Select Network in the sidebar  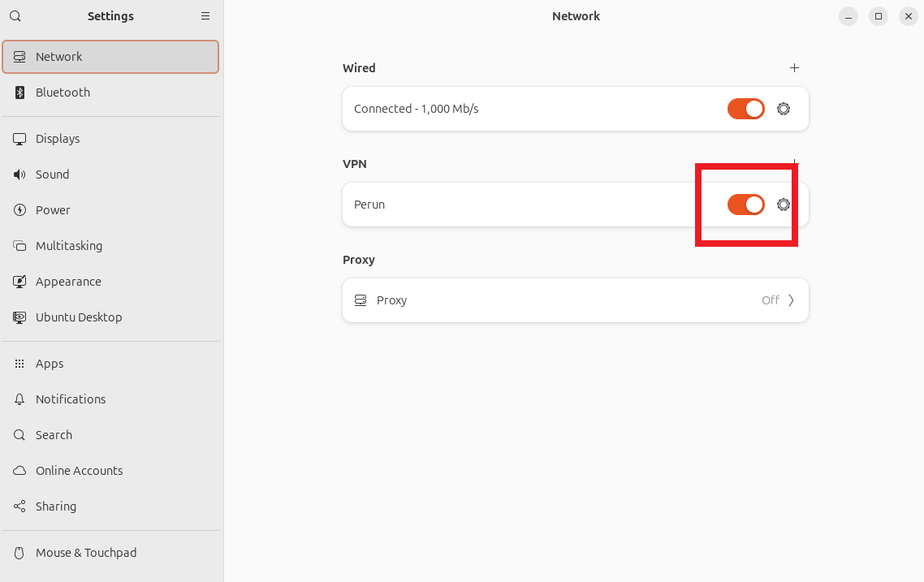tap(58, 56)
